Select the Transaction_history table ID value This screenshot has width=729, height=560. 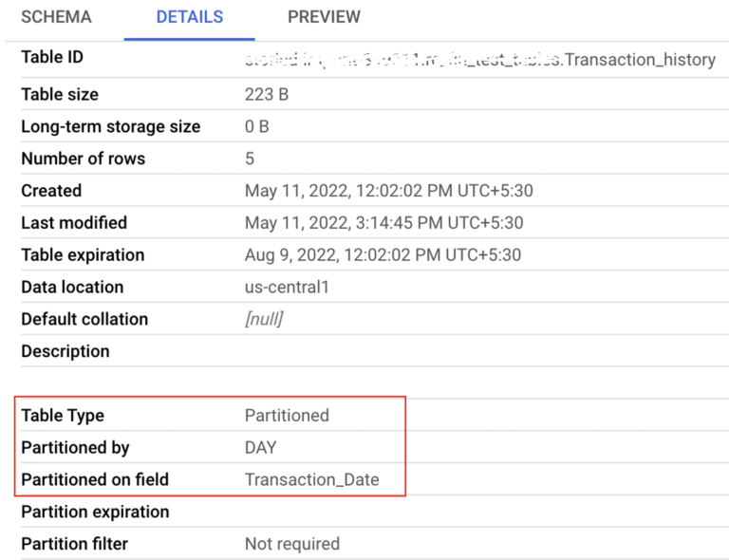coord(480,60)
